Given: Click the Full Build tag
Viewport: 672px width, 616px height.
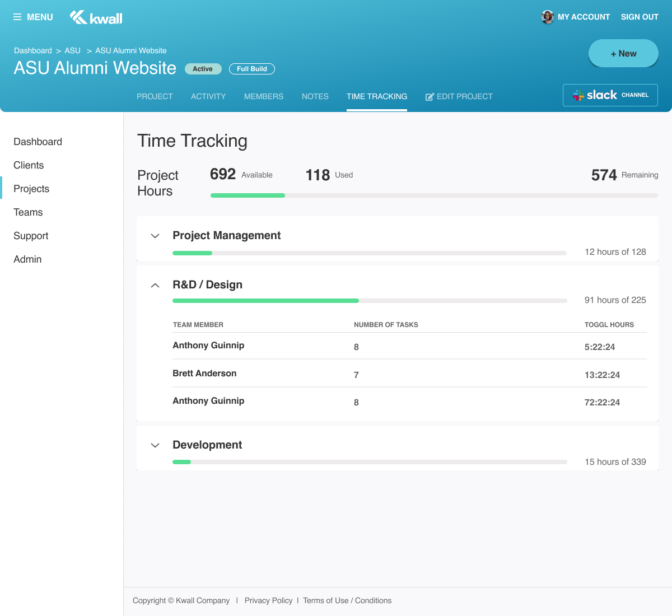Looking at the screenshot, I should tap(252, 69).
